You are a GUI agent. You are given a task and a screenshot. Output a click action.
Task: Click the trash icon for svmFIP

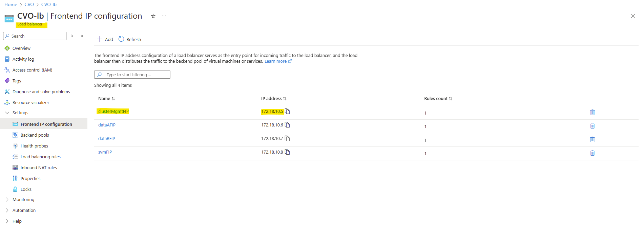click(592, 153)
